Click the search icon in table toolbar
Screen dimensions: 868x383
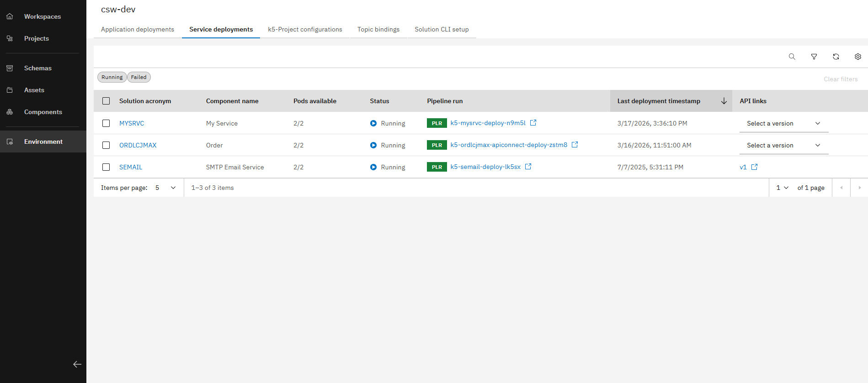[x=792, y=57]
